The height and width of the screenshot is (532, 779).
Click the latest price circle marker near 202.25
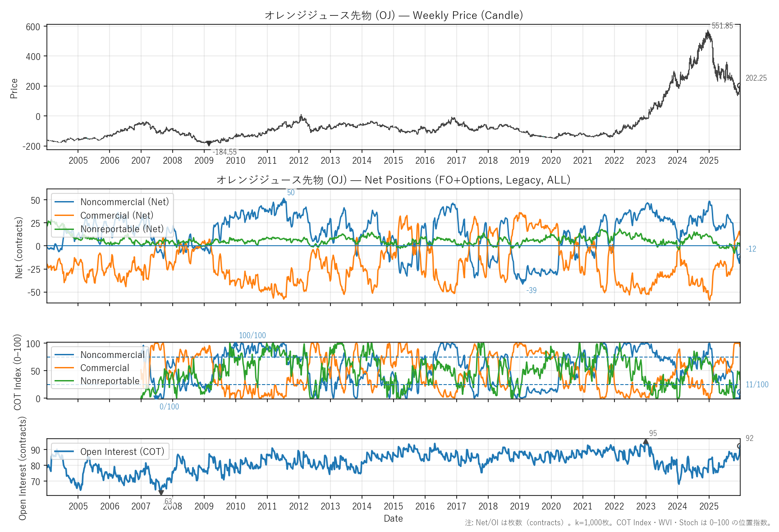pyautogui.click(x=739, y=85)
